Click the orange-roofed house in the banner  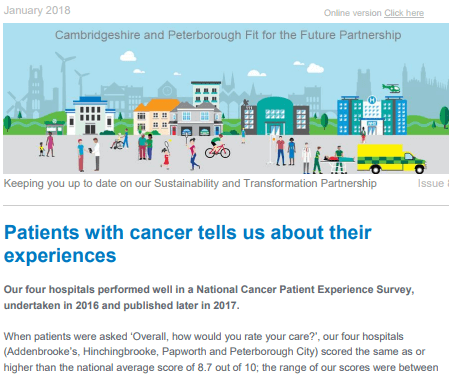(x=155, y=117)
